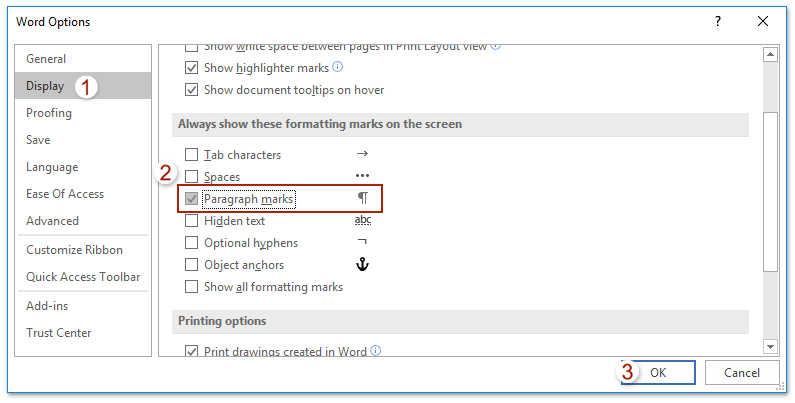The height and width of the screenshot is (403, 795).
Task: Enable the Tab characters checkbox
Action: click(x=192, y=155)
